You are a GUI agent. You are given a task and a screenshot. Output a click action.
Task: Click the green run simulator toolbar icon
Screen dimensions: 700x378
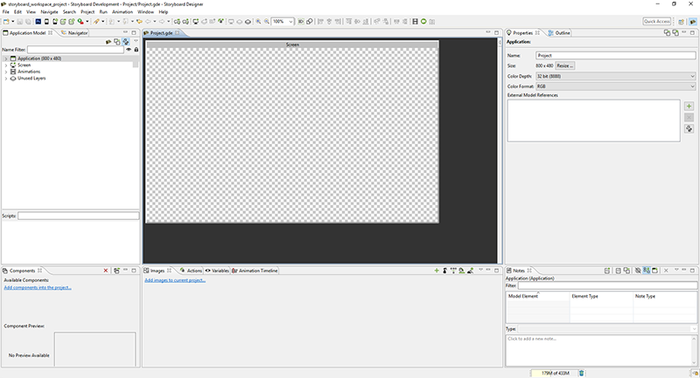tap(80, 21)
